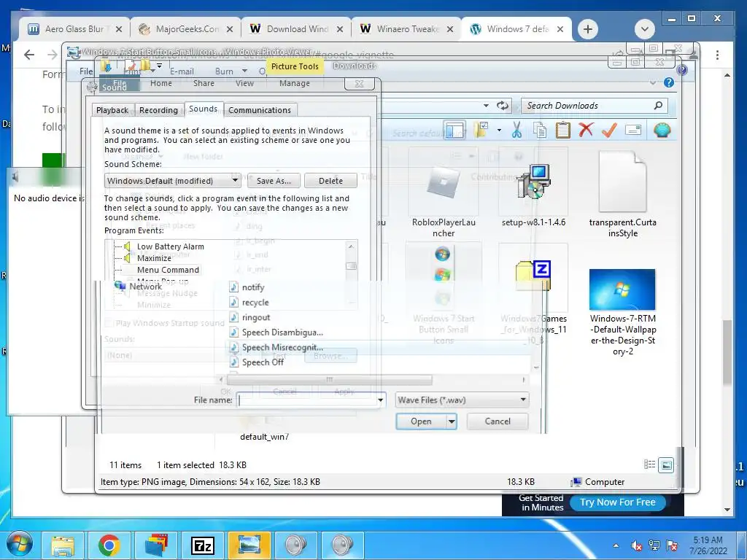
Task: Click the Paste clipboard icon in Explorer toolbar
Action: coord(562,130)
